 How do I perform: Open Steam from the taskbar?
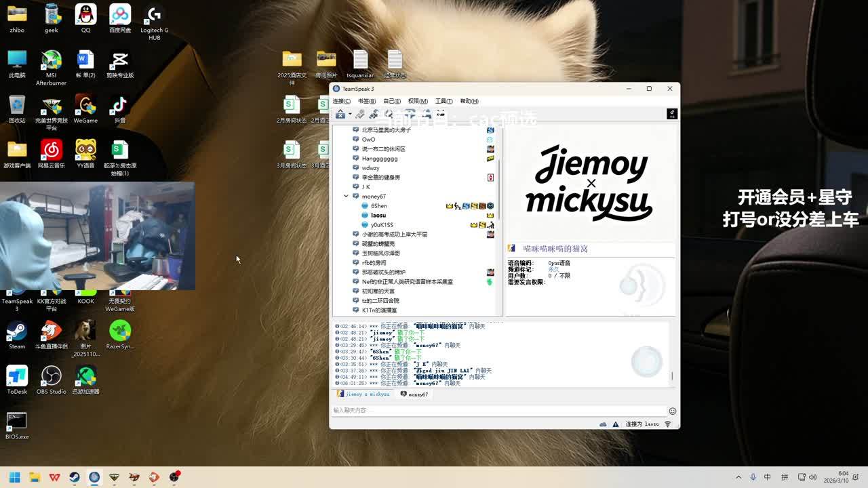point(75,477)
